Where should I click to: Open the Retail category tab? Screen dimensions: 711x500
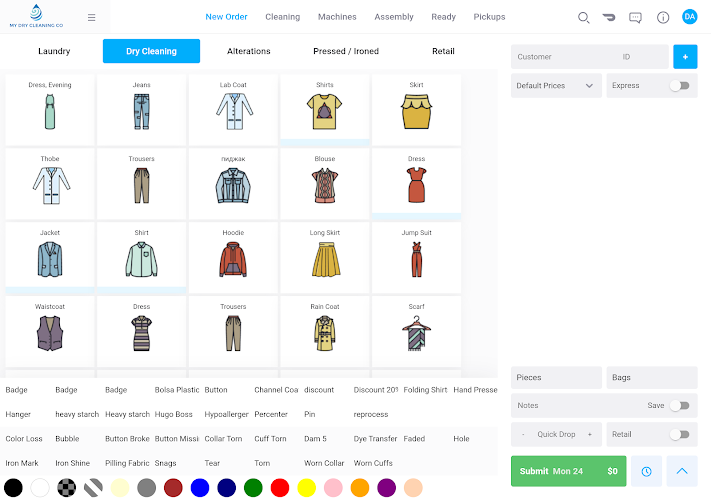443,51
